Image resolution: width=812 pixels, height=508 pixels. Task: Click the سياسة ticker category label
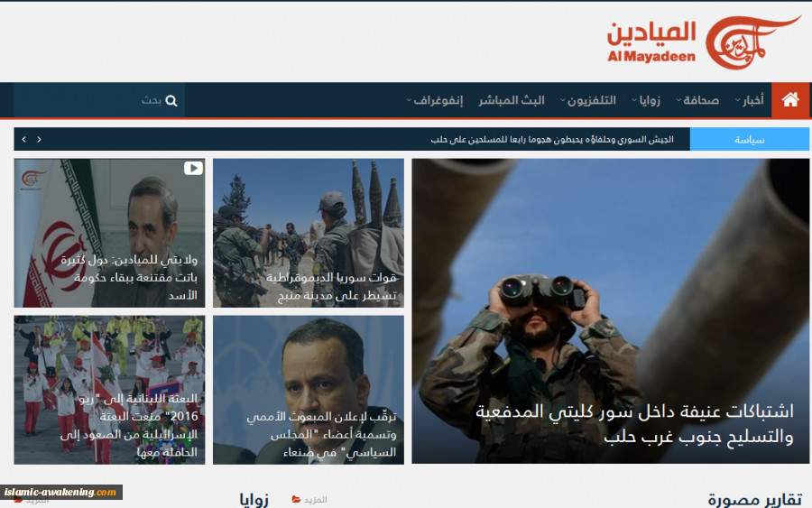tap(750, 139)
